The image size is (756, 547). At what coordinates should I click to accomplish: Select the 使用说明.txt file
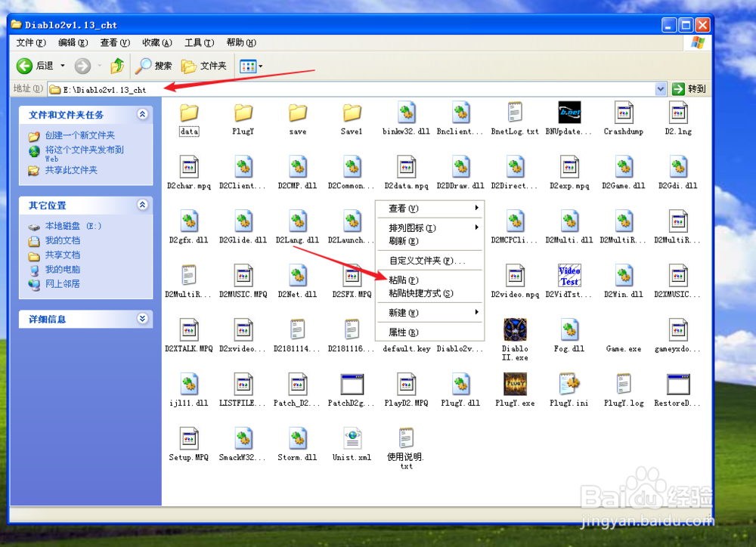[406, 449]
